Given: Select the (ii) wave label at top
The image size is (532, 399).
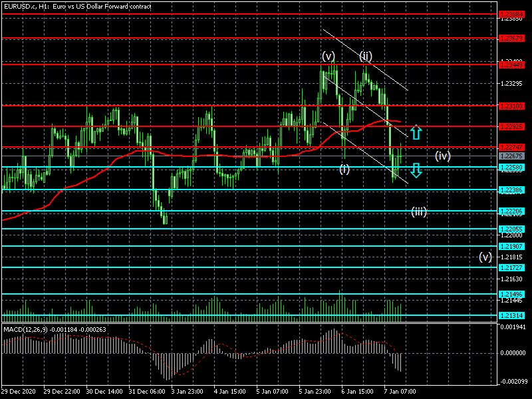Looking at the screenshot, I should click(x=366, y=55).
